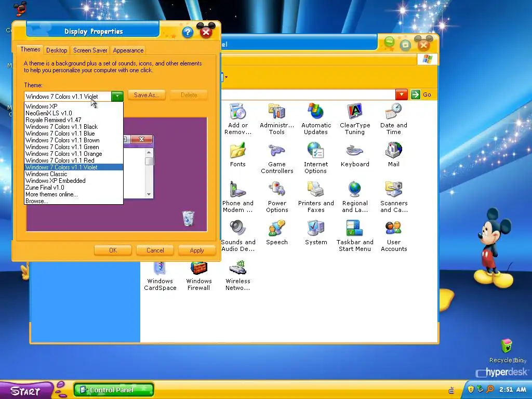Viewport: 532px width, 399px height.
Task: Select NeoGeniX LS v1.0 theme
Action: coord(74,113)
